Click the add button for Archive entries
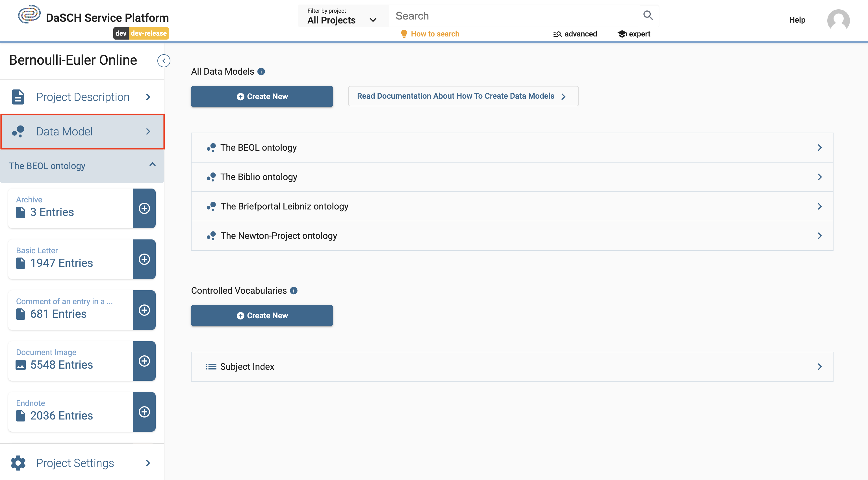 144,208
